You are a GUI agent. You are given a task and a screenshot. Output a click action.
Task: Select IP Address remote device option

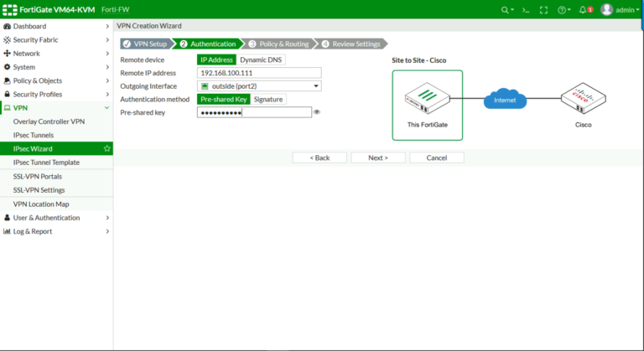[216, 60]
